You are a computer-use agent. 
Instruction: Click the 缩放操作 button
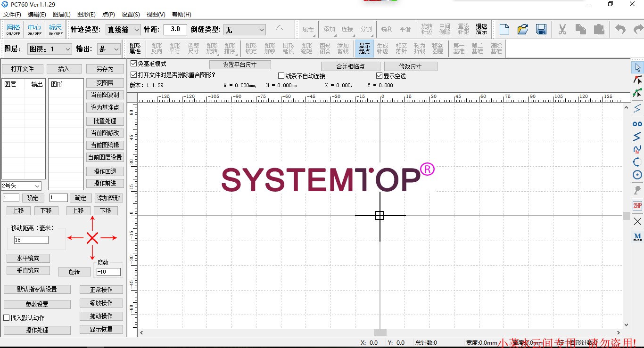point(101,303)
